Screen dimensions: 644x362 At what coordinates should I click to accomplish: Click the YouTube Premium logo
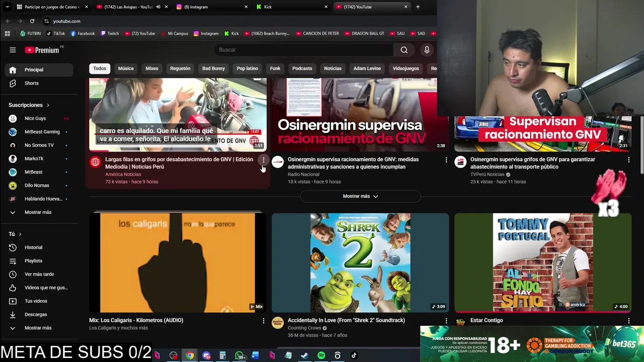[x=42, y=50]
